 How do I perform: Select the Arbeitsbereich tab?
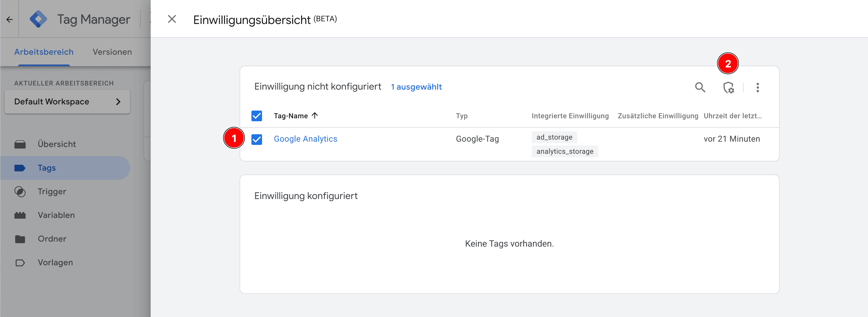[x=44, y=52]
